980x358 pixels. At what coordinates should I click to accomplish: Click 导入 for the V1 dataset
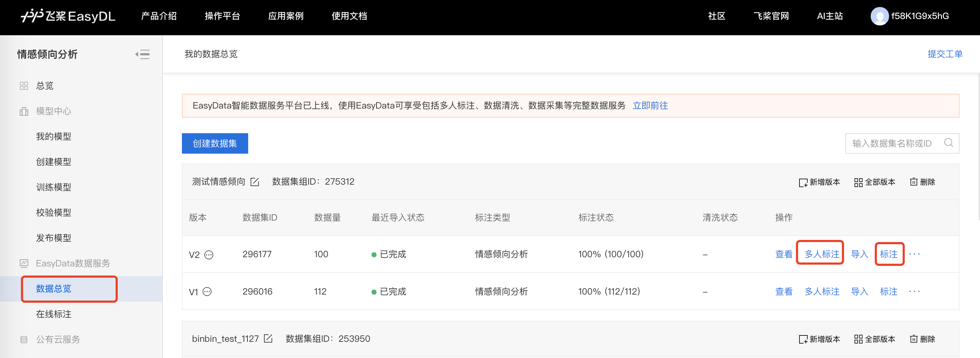coord(860,291)
